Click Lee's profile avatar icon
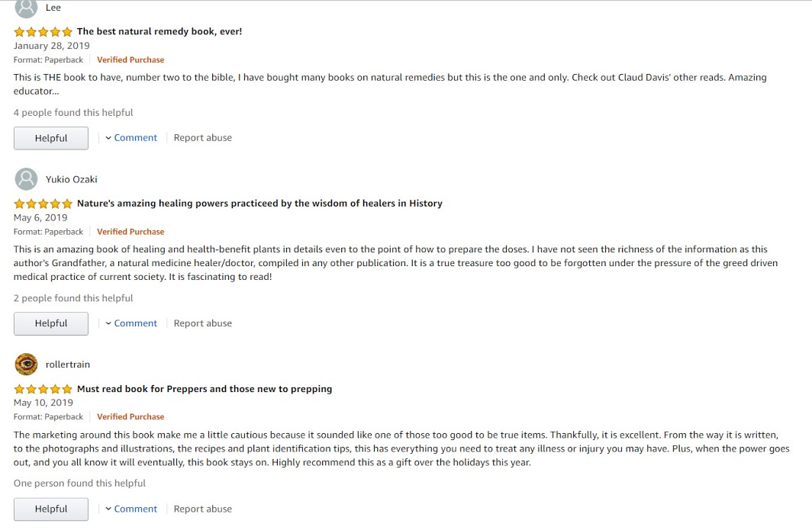 [26, 8]
